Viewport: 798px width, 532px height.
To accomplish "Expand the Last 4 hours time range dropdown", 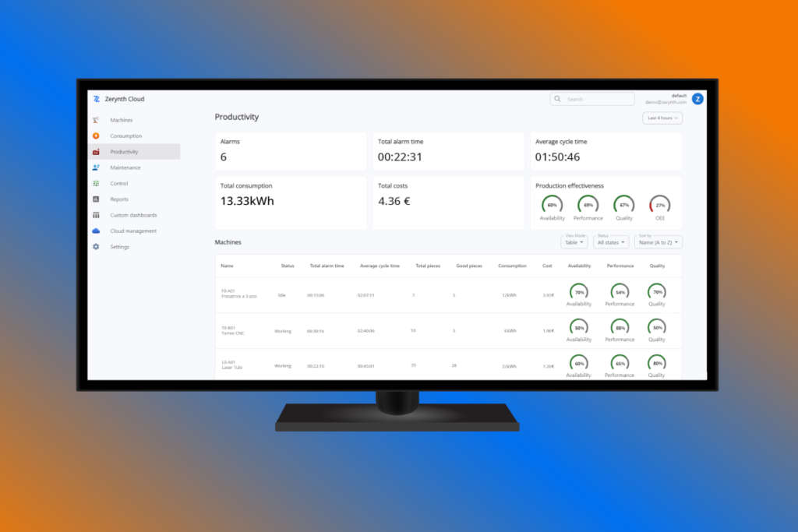I will 662,118.
